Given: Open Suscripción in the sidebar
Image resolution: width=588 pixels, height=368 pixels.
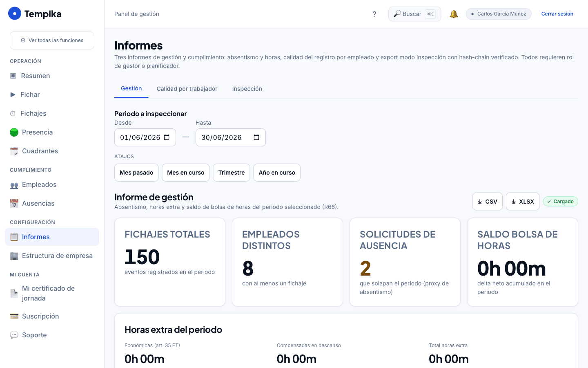Looking at the screenshot, I should point(52,316).
